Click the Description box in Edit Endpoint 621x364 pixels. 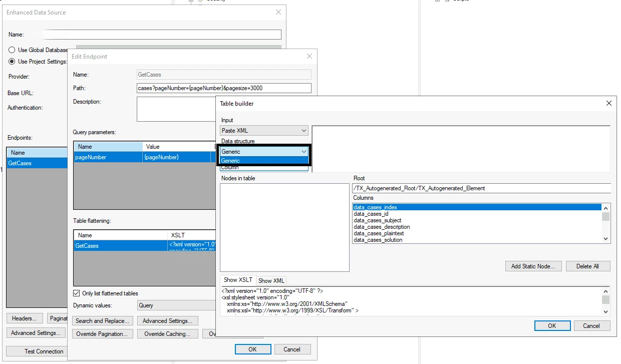(176, 109)
